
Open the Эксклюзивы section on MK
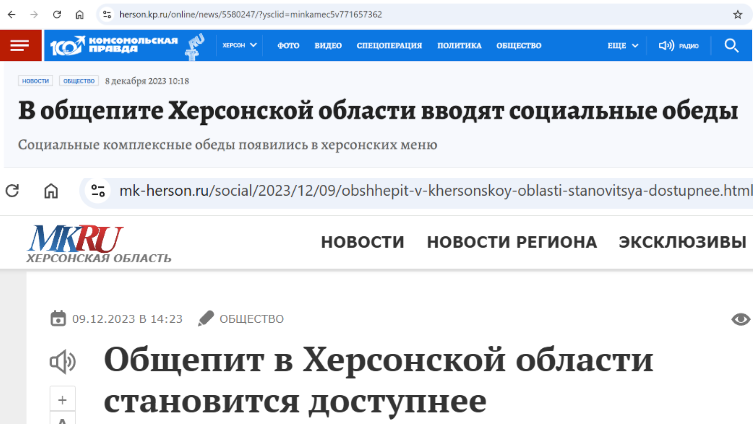[682, 242]
